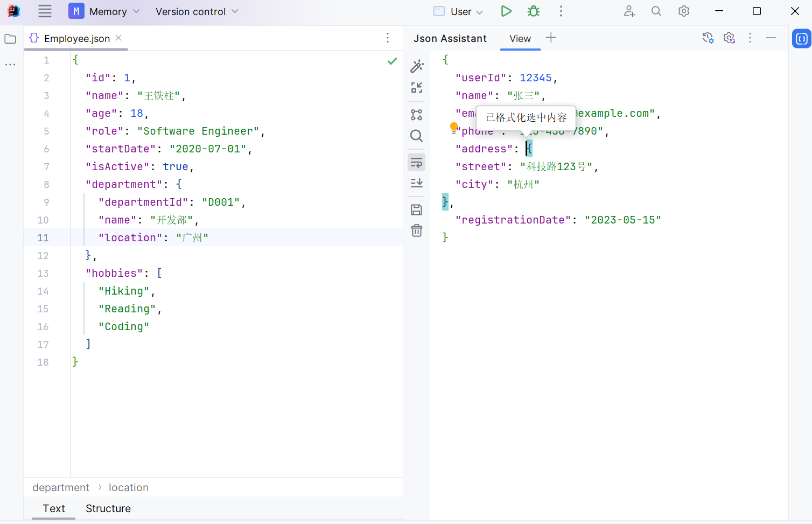Viewport: 812px width, 524px height.
Task: Click the scroll to end icon
Action: [x=417, y=183]
